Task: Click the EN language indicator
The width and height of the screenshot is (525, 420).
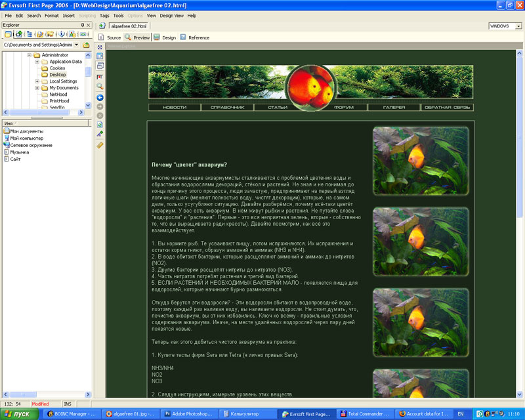Action: point(461,414)
